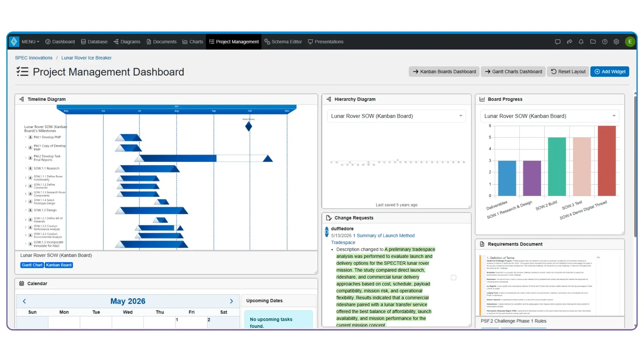Click the May 2026 calendar heading

click(128, 301)
